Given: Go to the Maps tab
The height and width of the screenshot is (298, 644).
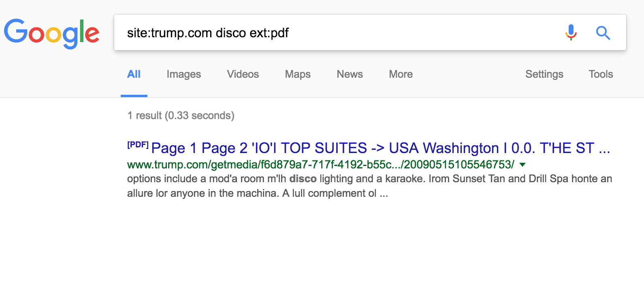Looking at the screenshot, I should (298, 74).
